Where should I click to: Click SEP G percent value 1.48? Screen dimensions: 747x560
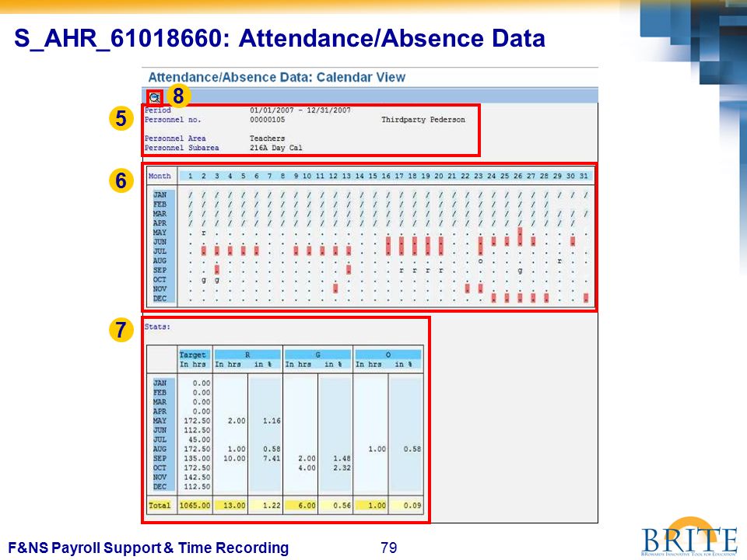tap(342, 458)
